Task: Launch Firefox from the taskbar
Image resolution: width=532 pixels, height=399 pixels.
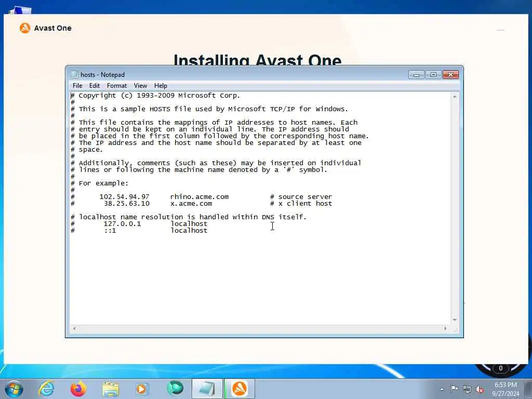Action: (x=78, y=389)
